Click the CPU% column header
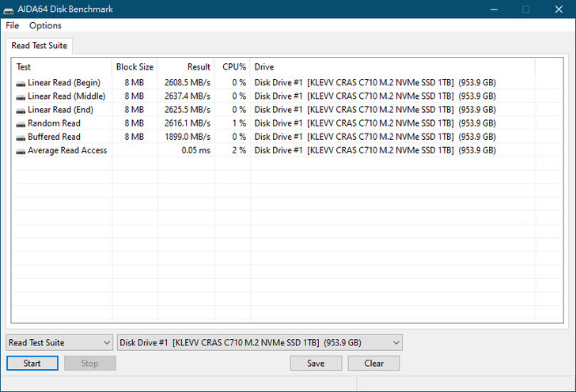 (x=233, y=67)
